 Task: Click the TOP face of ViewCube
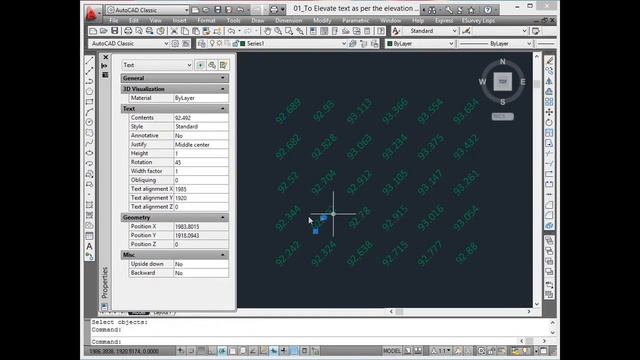click(502, 81)
